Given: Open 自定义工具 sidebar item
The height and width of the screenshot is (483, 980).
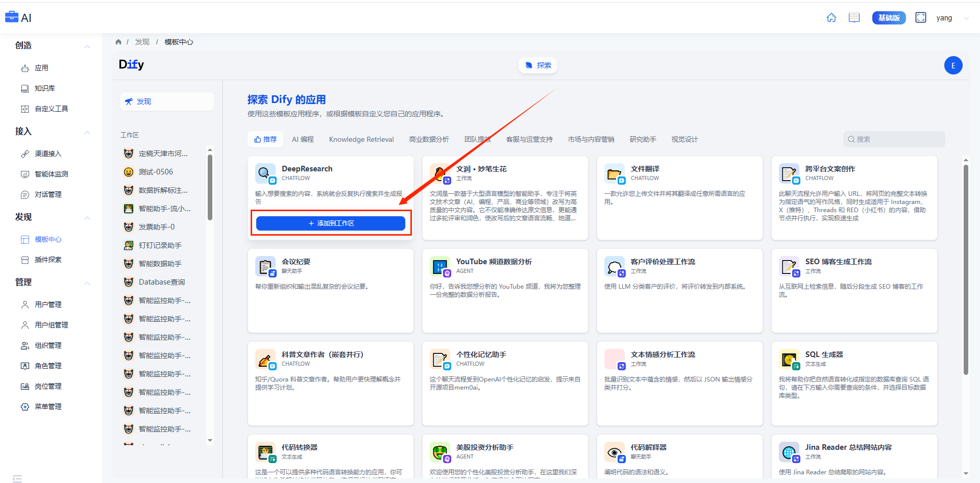Looking at the screenshot, I should [51, 109].
